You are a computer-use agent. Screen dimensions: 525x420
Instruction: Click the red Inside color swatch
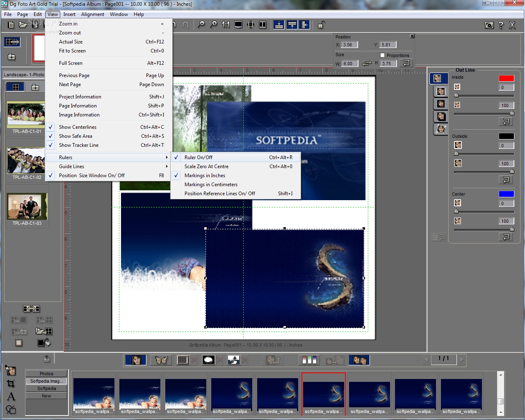[x=506, y=78]
